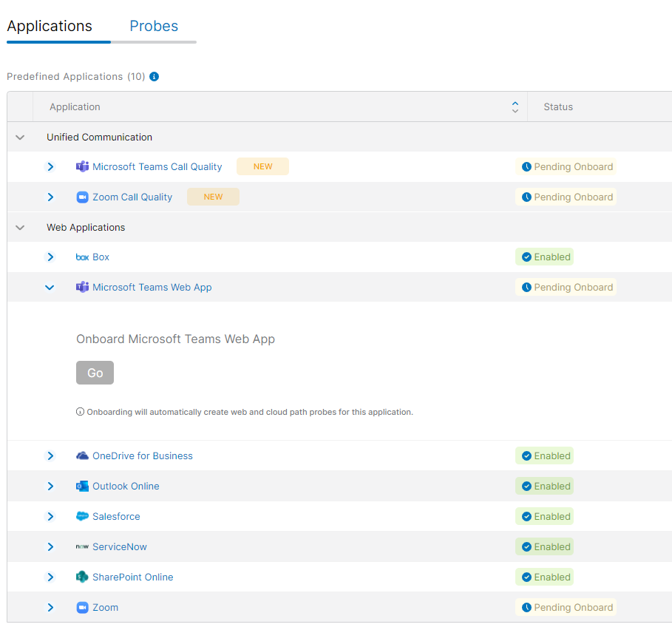Click the OneDrive for Business cloud icon

[82, 455]
